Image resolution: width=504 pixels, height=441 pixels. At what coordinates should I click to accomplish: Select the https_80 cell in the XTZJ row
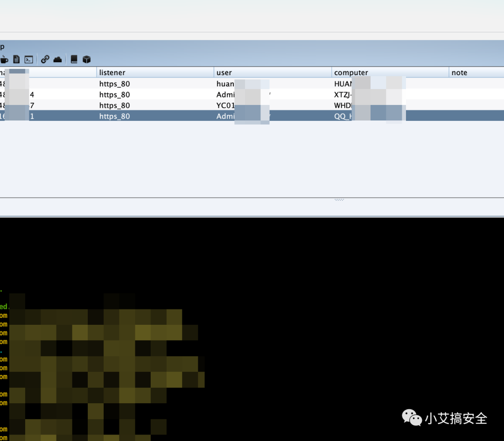click(x=155, y=94)
